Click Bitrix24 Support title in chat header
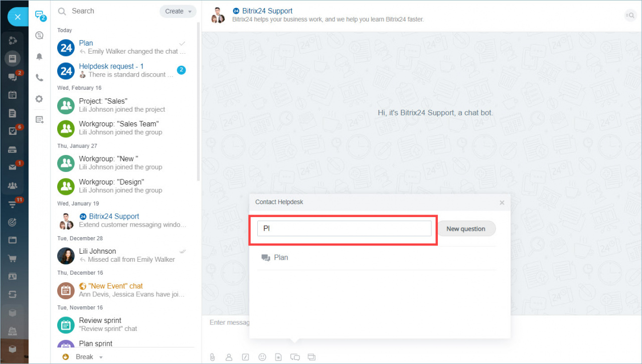This screenshot has height=364, width=642. 267,11
